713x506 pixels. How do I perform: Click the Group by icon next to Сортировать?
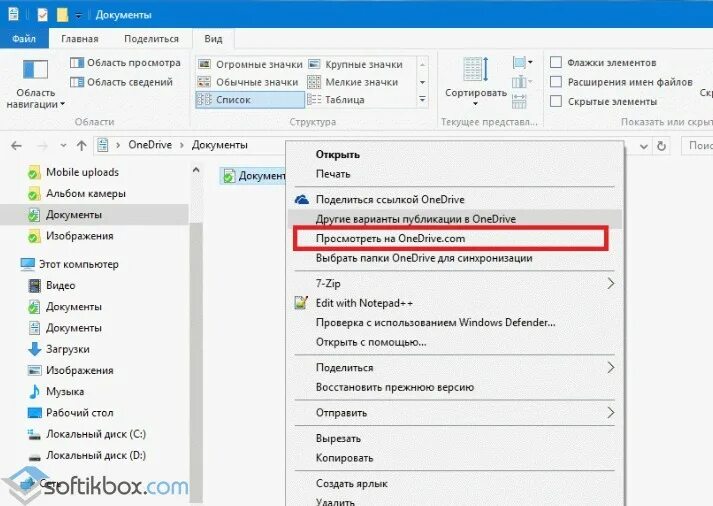coord(522,62)
